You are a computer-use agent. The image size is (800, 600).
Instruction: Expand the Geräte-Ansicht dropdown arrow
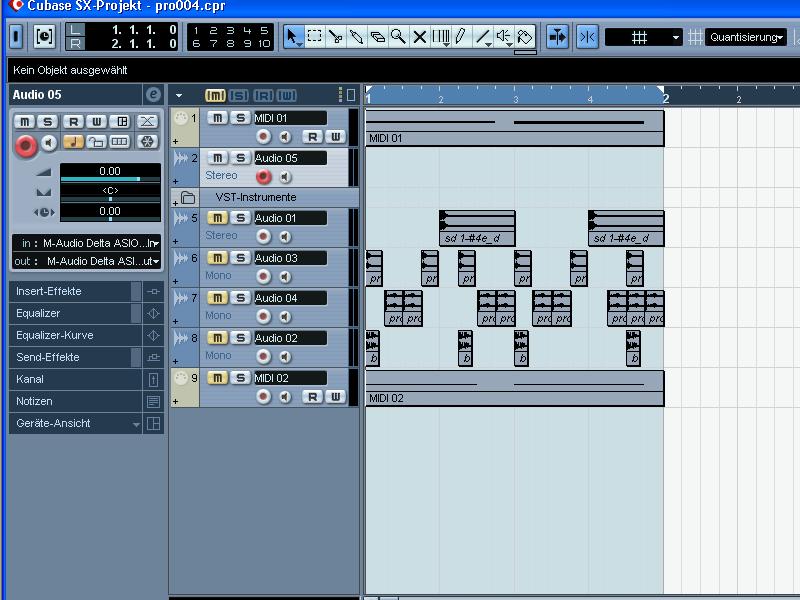click(x=136, y=424)
